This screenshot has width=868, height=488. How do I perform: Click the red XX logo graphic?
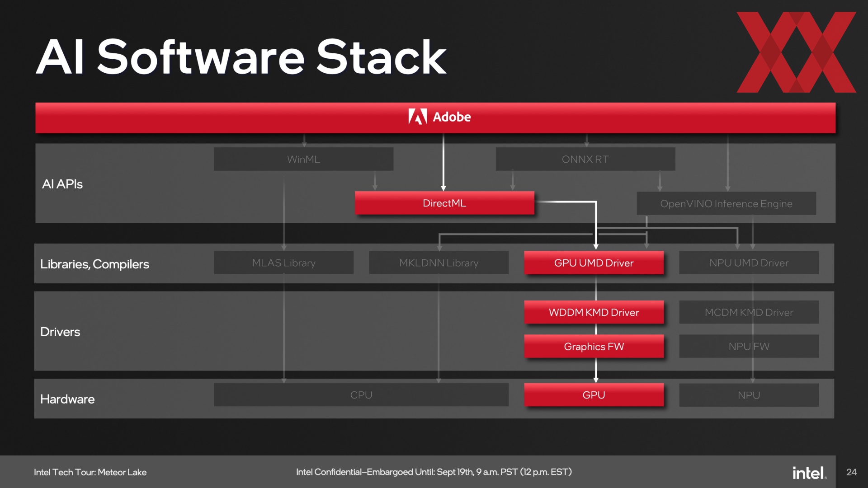(796, 52)
